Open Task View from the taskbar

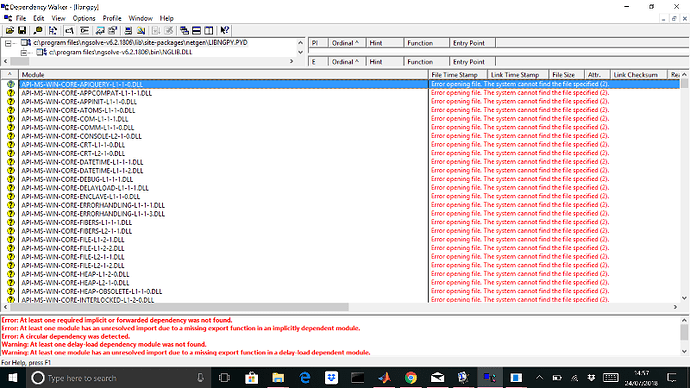point(224,378)
